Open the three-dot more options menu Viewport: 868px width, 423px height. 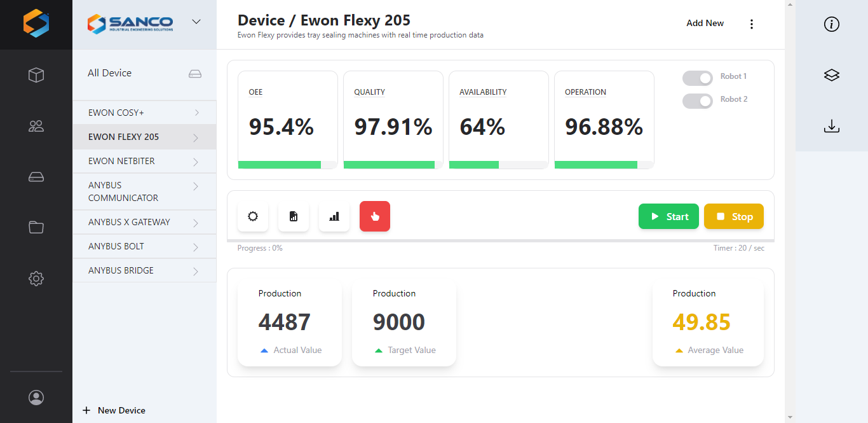752,24
